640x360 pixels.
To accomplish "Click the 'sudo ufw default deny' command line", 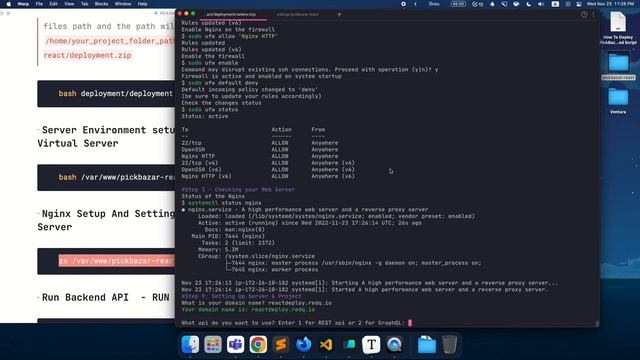I will coord(220,83).
